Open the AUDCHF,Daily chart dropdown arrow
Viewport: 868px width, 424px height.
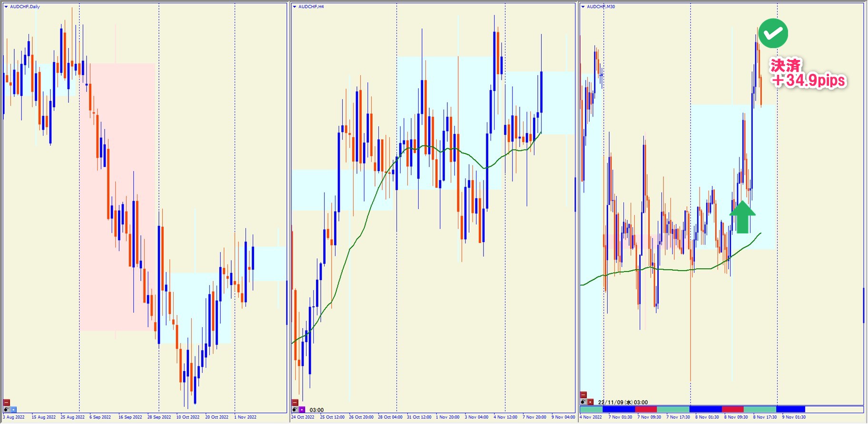point(6,7)
